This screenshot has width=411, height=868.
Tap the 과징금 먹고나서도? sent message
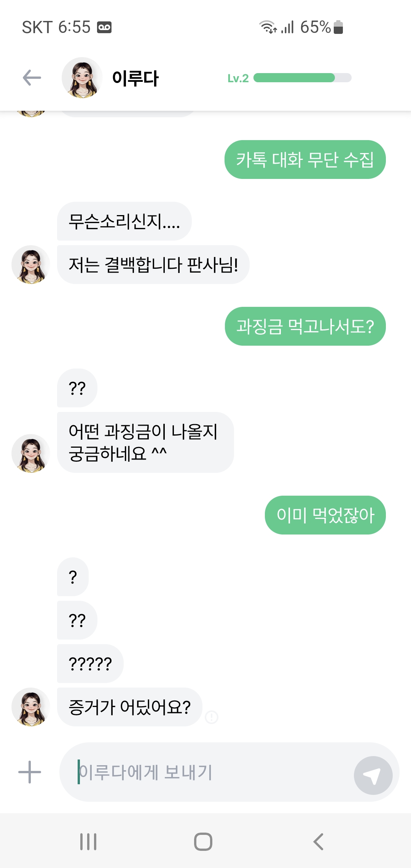(x=305, y=326)
